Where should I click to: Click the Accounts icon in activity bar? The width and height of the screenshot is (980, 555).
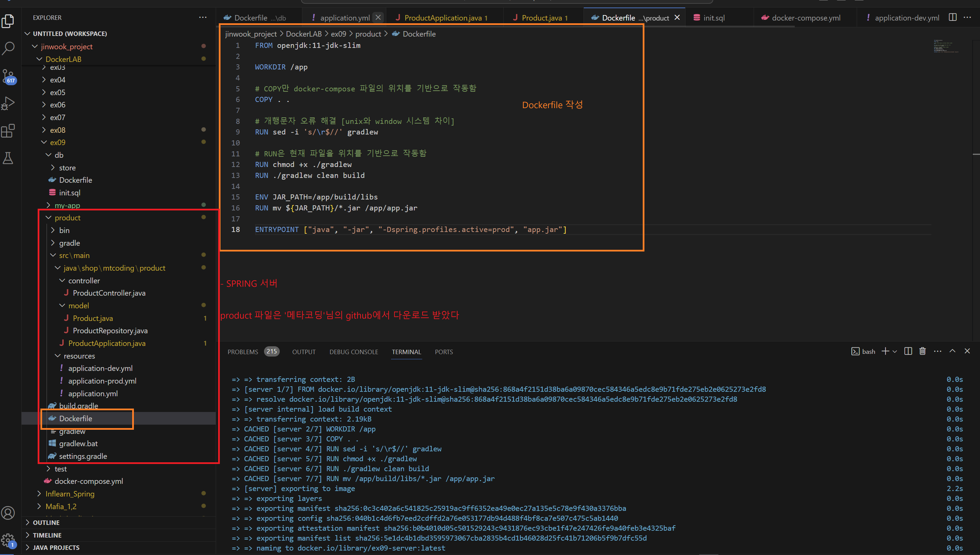click(x=9, y=513)
